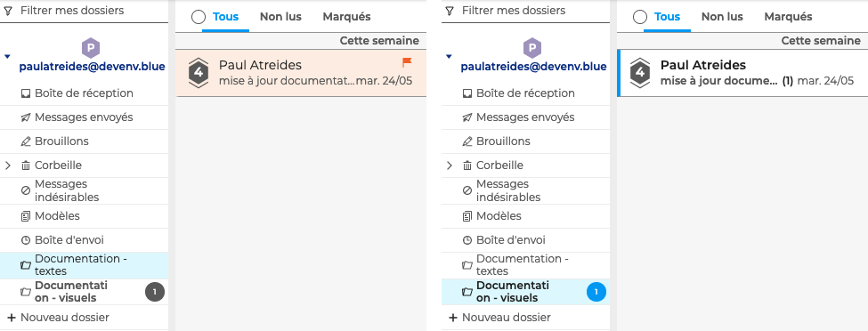Open the Non lus tab above the flagged message

click(280, 17)
